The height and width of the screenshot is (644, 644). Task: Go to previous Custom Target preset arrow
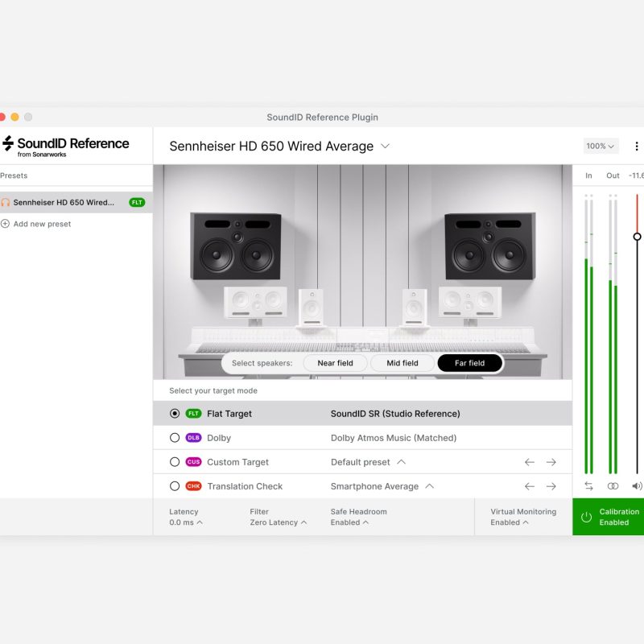click(530, 462)
